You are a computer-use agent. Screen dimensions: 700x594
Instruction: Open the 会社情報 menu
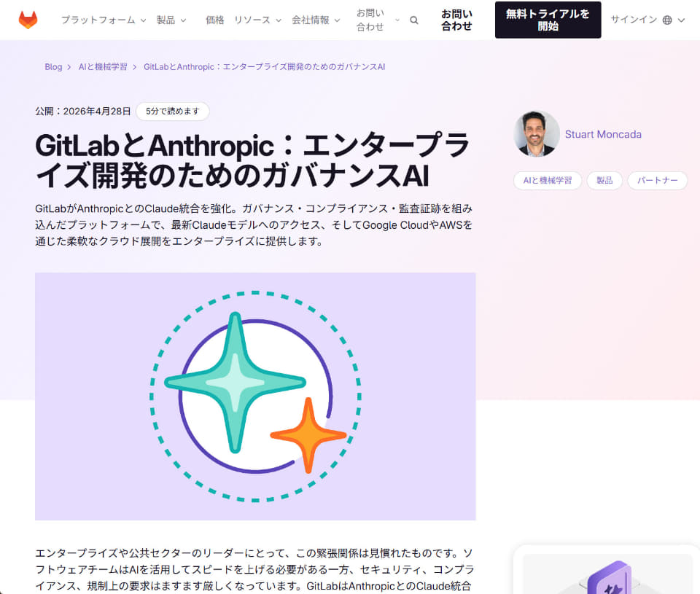316,20
